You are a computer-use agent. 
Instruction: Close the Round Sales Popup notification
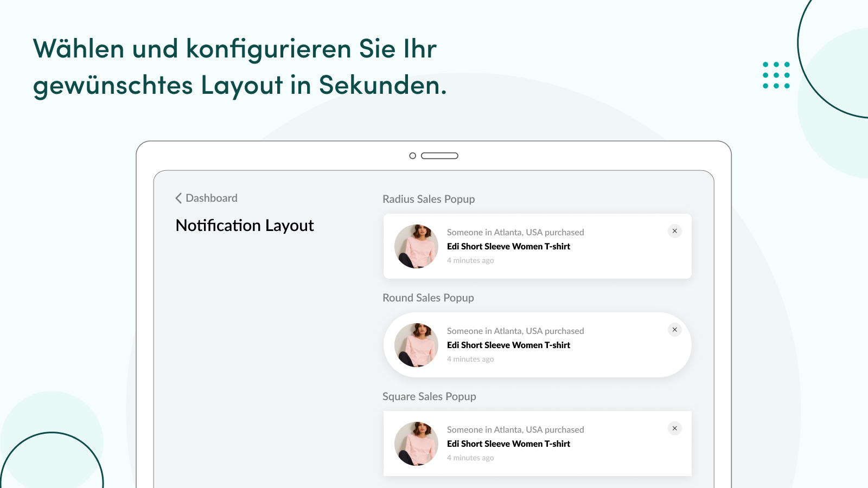[x=675, y=330]
